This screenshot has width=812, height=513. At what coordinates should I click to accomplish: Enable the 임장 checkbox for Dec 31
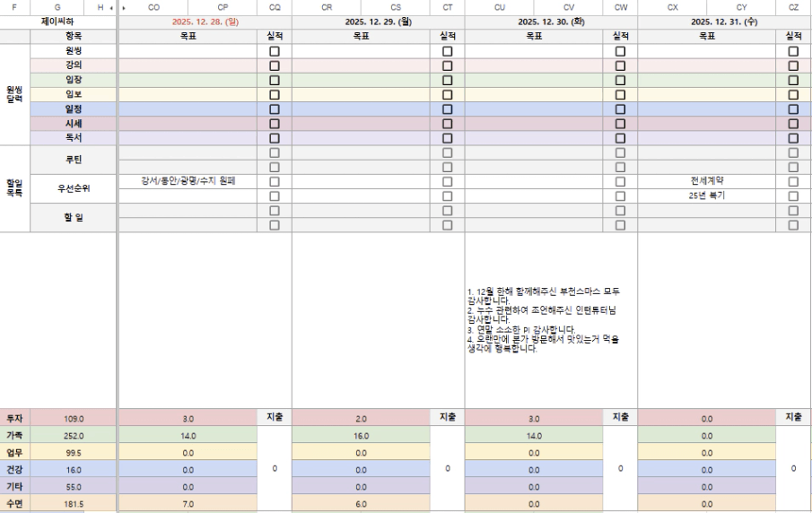coord(792,81)
